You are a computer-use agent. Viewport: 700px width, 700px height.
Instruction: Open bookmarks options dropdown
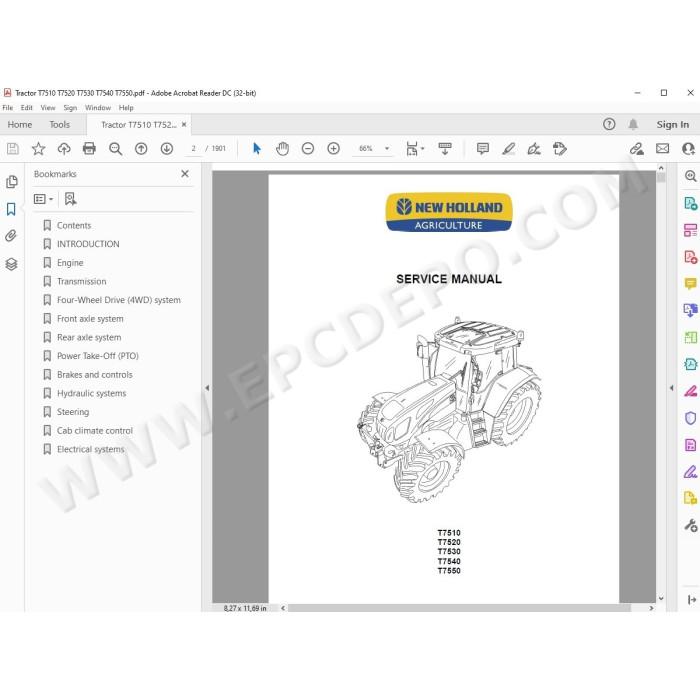(43, 199)
